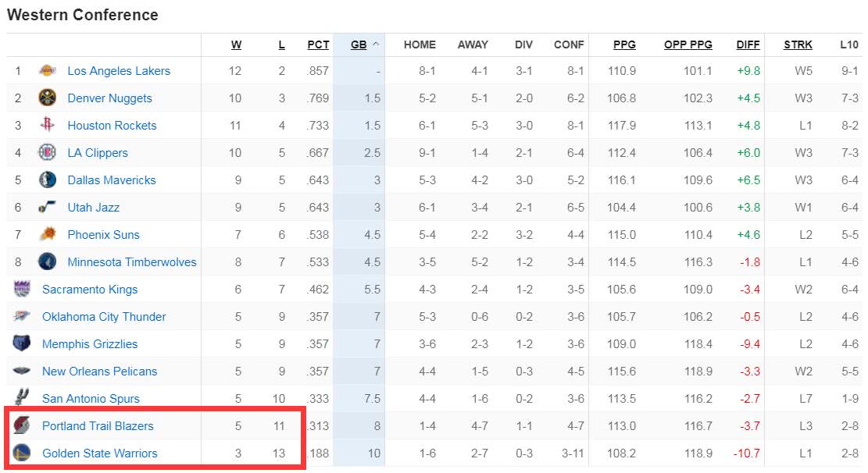Click the Houston Rockets logo icon

point(48,124)
